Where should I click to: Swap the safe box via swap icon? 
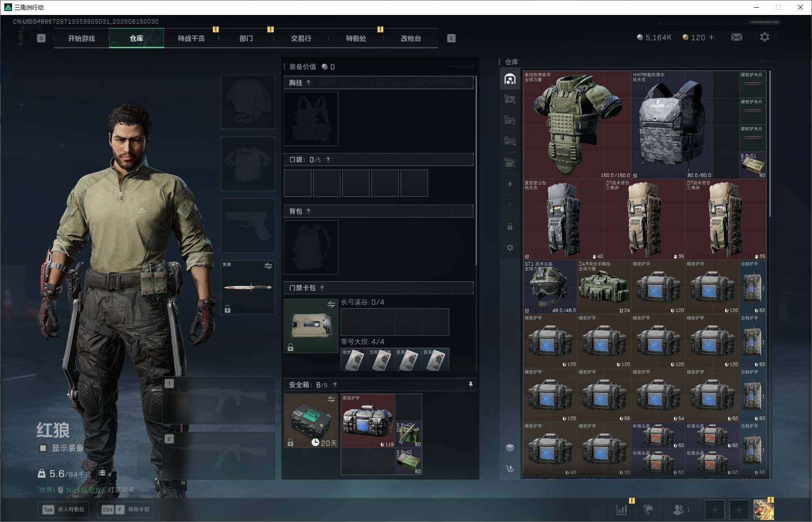point(331,399)
